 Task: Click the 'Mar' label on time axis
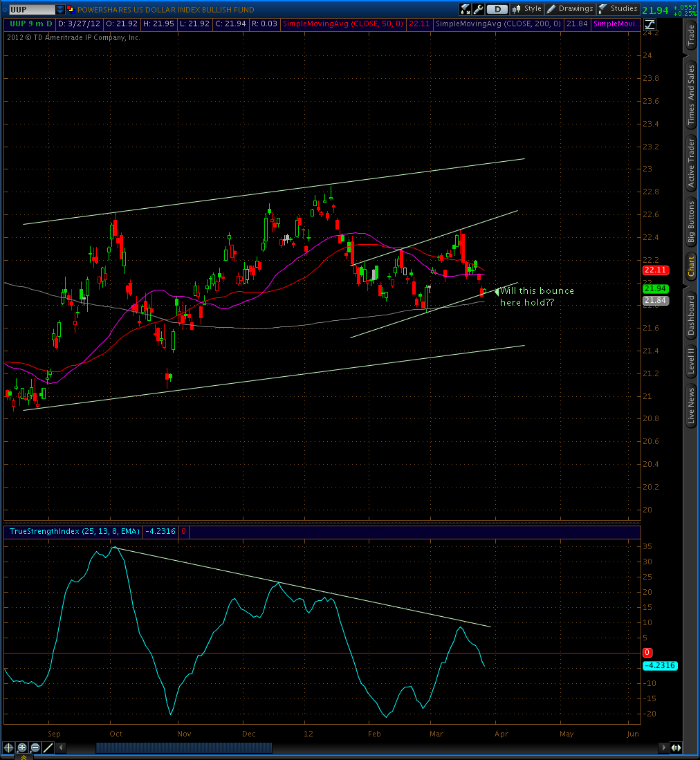click(436, 734)
